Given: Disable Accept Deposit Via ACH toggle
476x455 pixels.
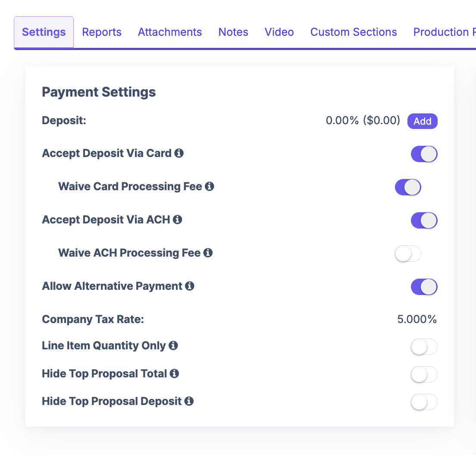Looking at the screenshot, I should (424, 220).
